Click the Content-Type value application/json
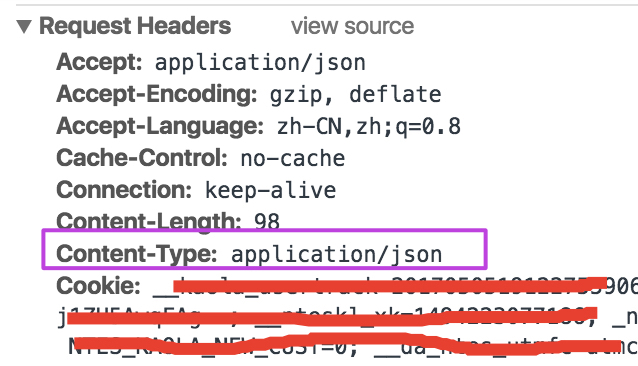The height and width of the screenshot is (366, 638). click(336, 255)
